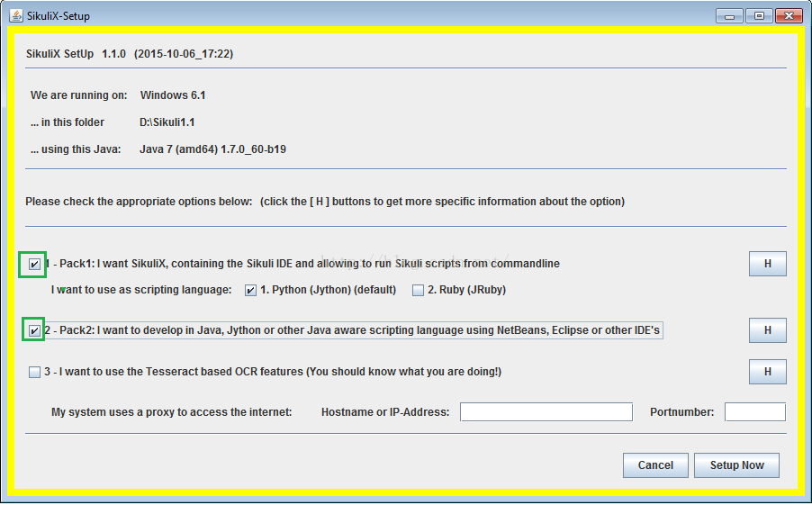Select the "D:\Sikuli1.1" folder text
This screenshot has height=505, width=812.
coord(167,122)
